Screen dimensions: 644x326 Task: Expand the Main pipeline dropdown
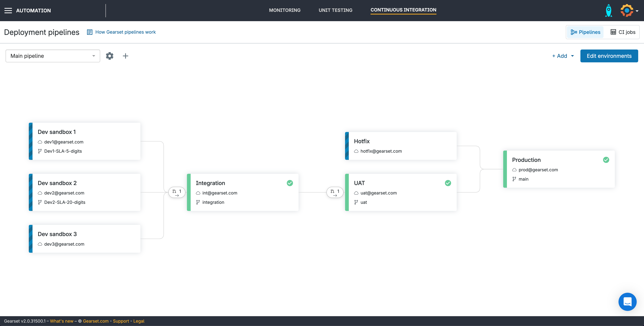click(x=53, y=56)
